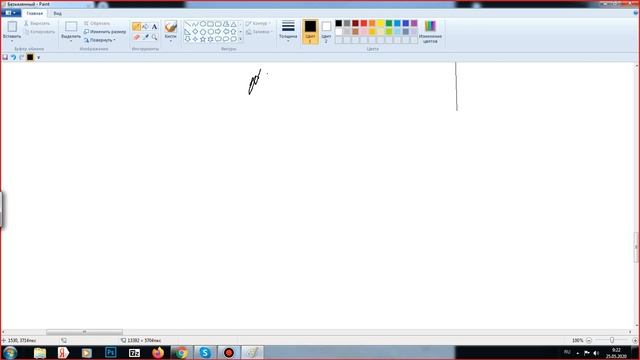Click the Crop (Обрезать) button
This screenshot has height=360, width=640.
pos(97,24)
